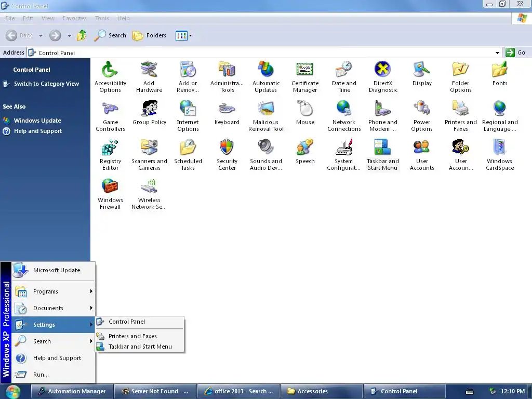Open Folder Options icon
532x399 pixels.
(x=461, y=77)
